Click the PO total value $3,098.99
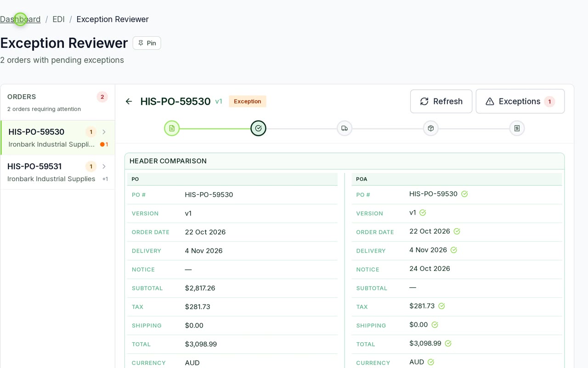The image size is (588, 368). (201, 344)
